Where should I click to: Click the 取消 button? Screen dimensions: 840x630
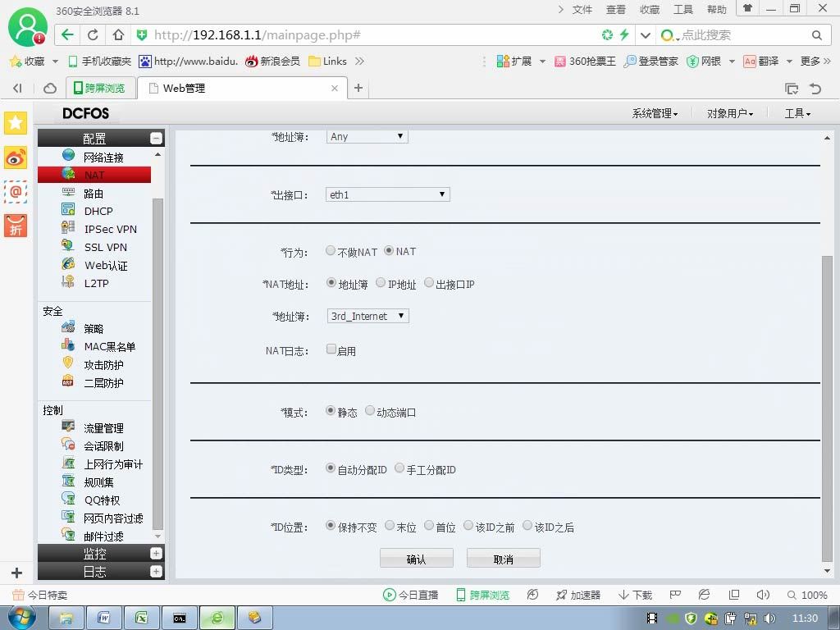coord(503,559)
